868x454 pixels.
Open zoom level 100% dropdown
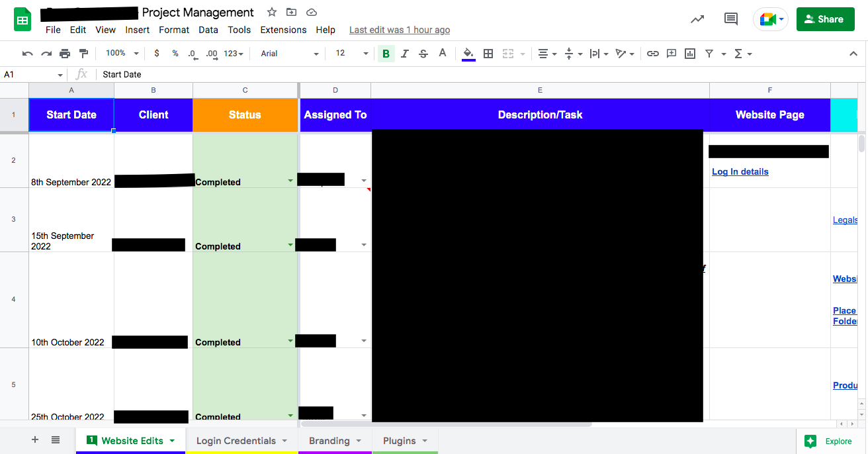[x=122, y=54]
